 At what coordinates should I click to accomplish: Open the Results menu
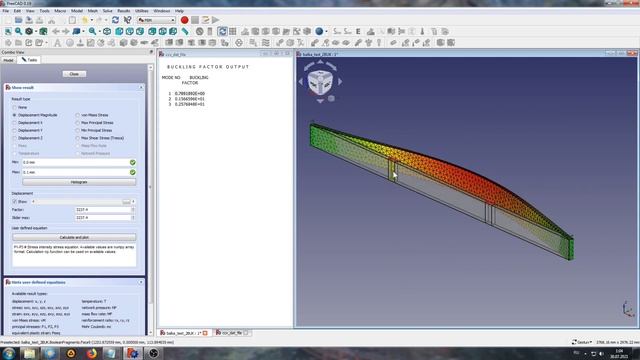tap(124, 11)
